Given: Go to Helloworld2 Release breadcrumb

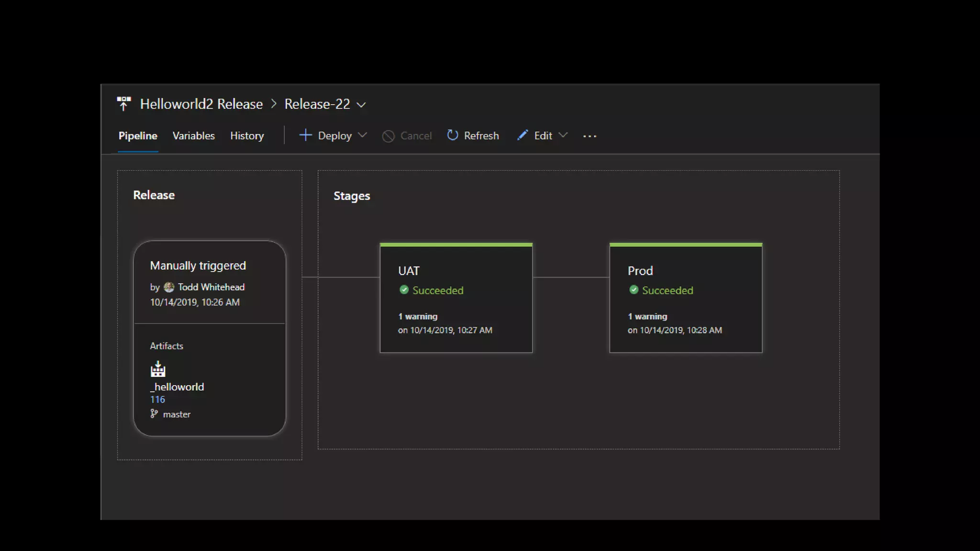Looking at the screenshot, I should pyautogui.click(x=201, y=104).
